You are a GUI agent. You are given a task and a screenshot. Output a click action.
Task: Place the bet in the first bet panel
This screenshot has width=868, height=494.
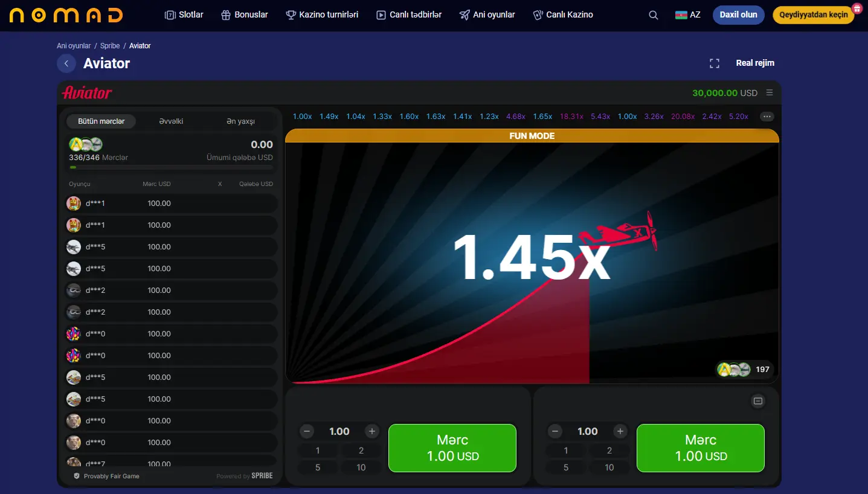[452, 448]
